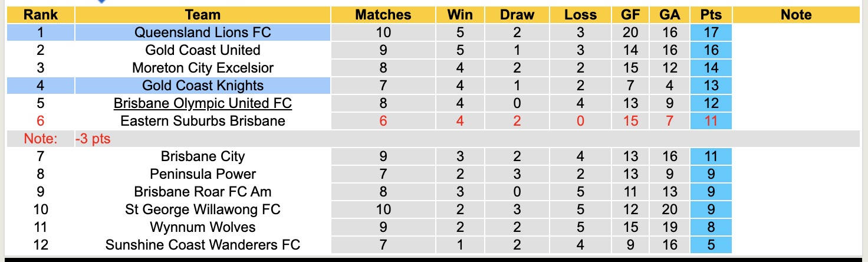Click the GF column header
The width and height of the screenshot is (868, 262).
point(630,15)
